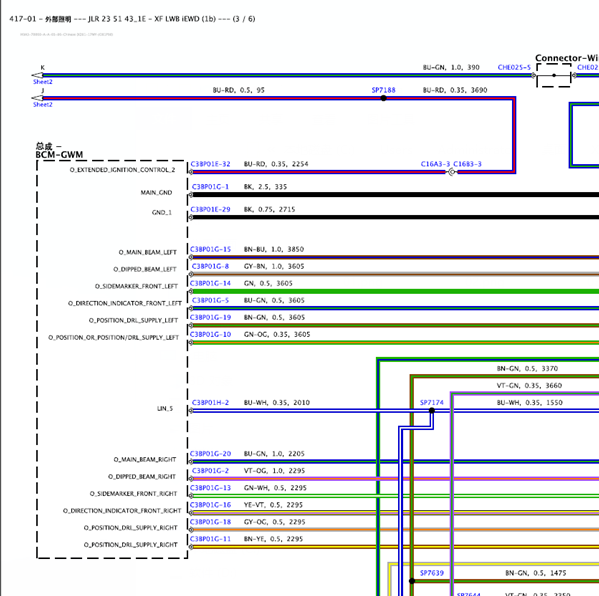599x596 pixels.
Task: Click the C16B3-3 connector reference
Action: 467,164
